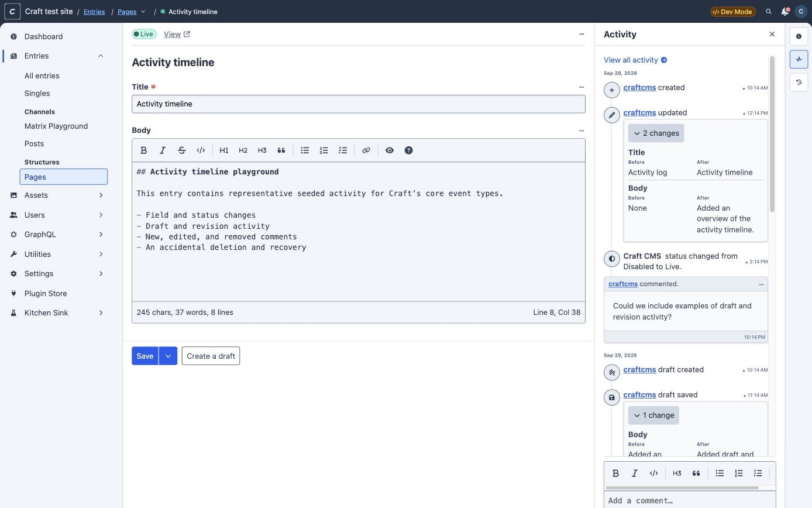Open the Save options dropdown arrow
Screen dimensions: 812x508
[168, 356]
